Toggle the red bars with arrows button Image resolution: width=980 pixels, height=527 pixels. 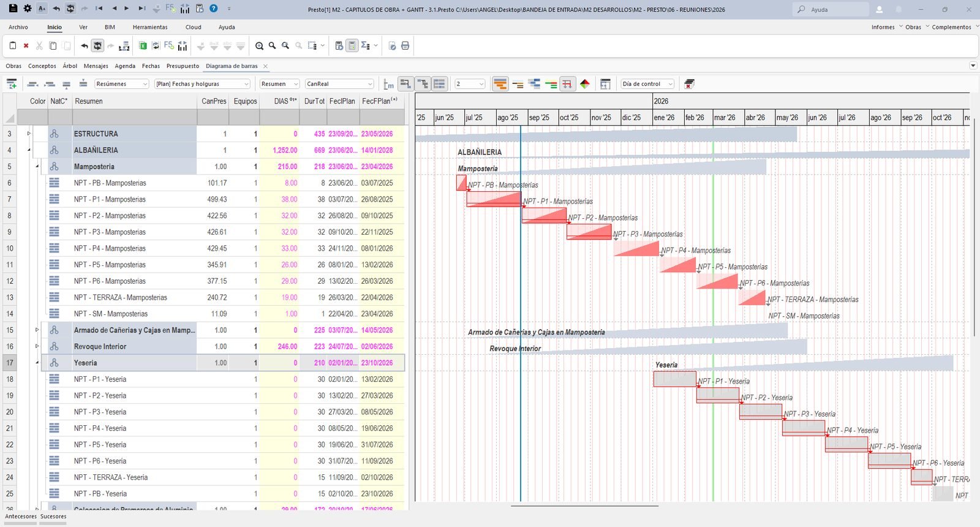(x=568, y=84)
